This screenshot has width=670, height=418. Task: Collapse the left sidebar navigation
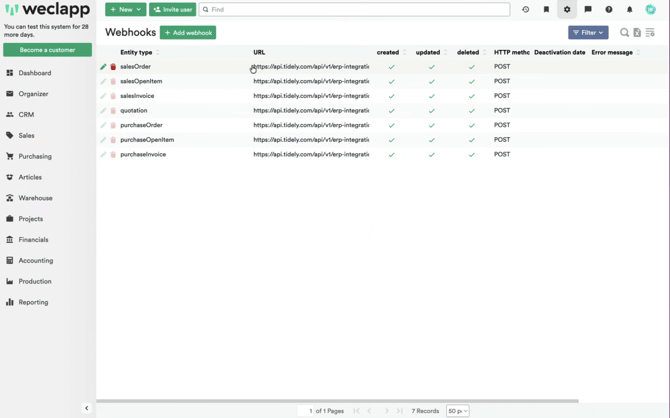[86, 408]
